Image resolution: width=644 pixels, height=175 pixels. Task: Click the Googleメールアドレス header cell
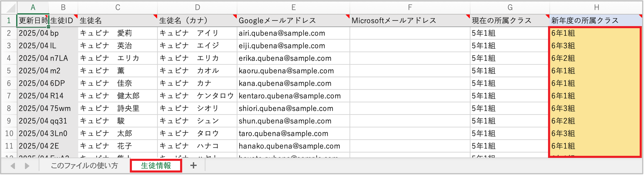tap(293, 21)
